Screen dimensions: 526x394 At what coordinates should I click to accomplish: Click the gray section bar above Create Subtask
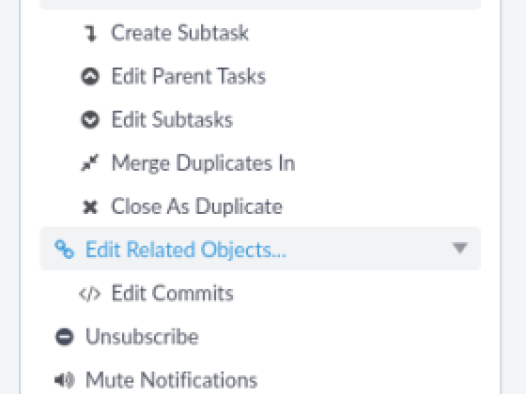261,4
